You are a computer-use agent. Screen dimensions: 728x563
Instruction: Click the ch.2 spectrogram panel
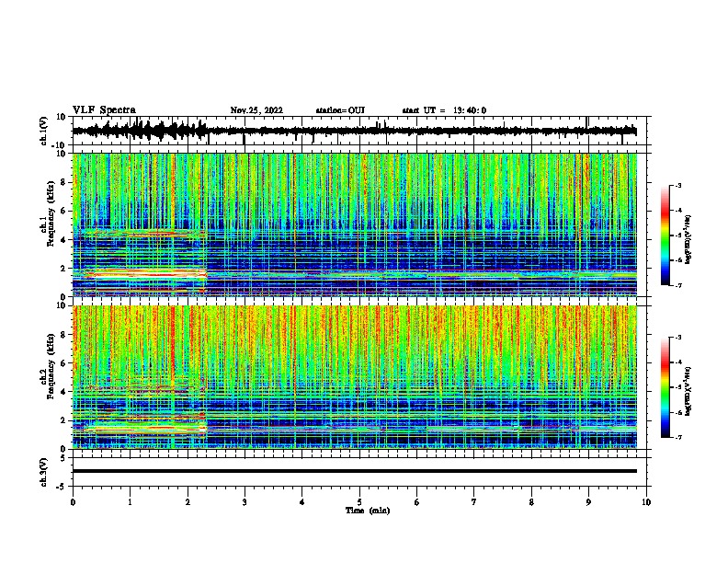(355, 377)
